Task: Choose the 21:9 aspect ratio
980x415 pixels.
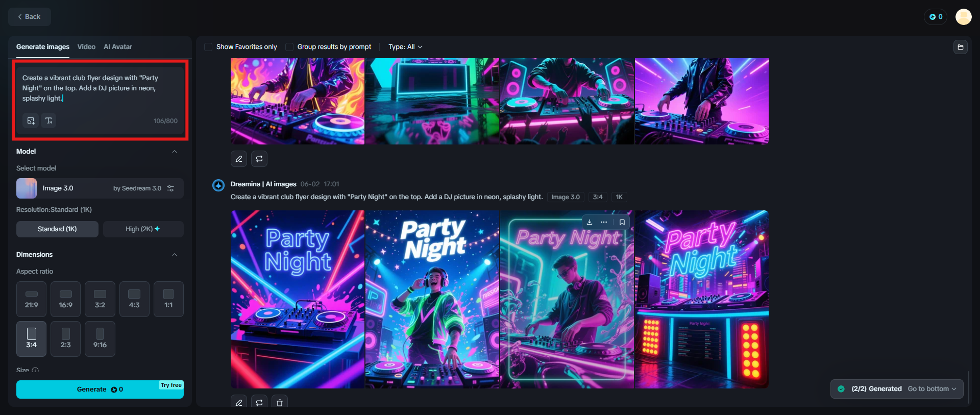Action: 32,299
